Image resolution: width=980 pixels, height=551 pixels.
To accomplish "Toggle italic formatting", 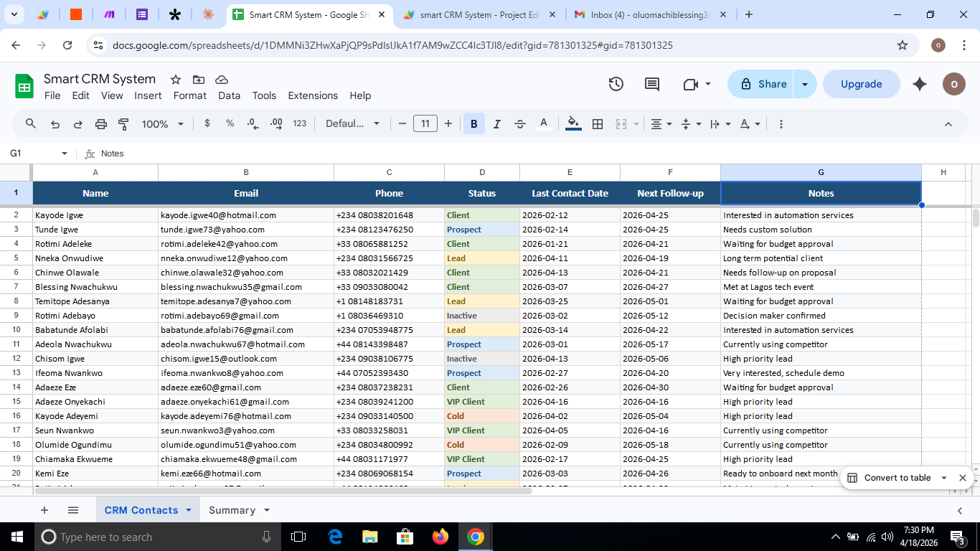I will (496, 123).
